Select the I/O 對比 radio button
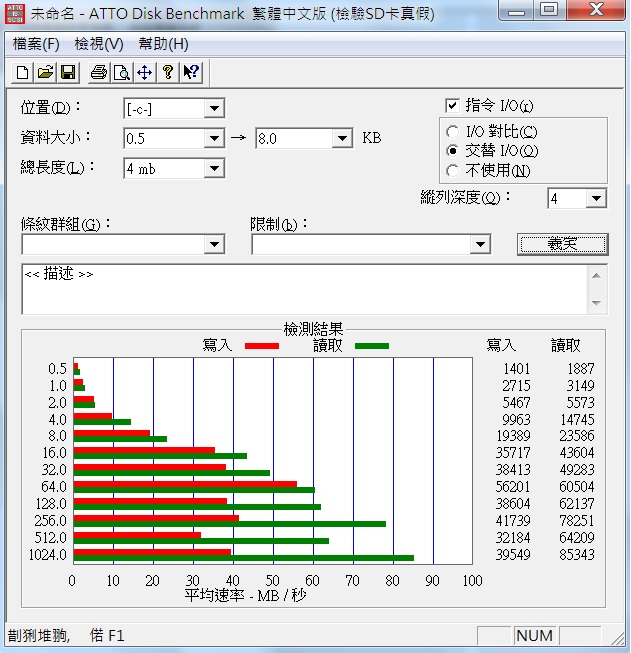The height and width of the screenshot is (653, 631). (452, 132)
